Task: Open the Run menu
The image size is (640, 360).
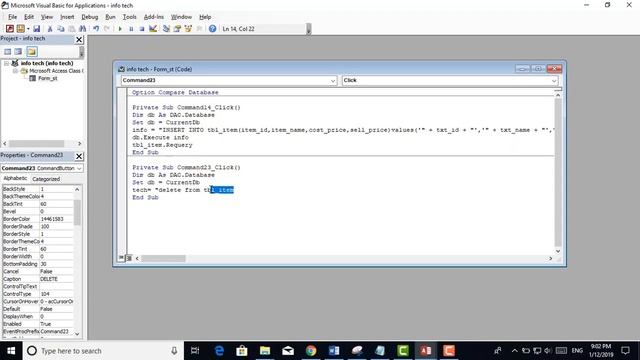Action: [110, 17]
